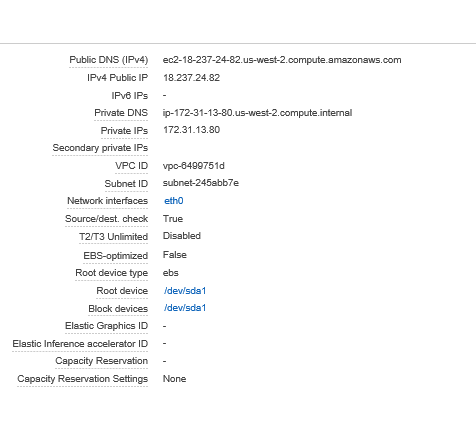Click the Private IPs value 172.31.13.80
476x421 pixels.
coord(191,130)
